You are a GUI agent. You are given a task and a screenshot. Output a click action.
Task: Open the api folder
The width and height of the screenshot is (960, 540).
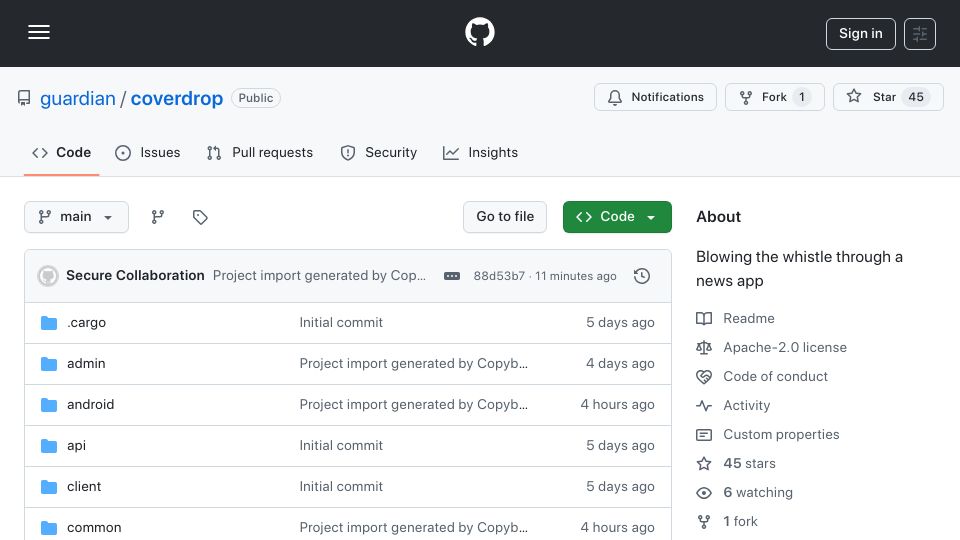point(77,446)
